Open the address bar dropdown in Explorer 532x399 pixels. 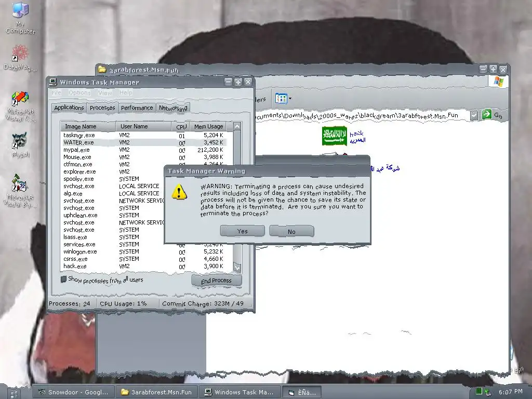[x=474, y=115]
